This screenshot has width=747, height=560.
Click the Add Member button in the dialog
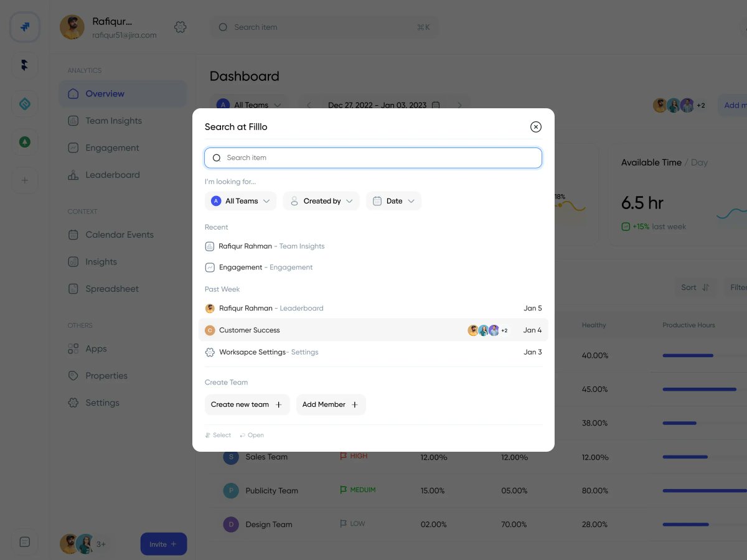pos(331,404)
